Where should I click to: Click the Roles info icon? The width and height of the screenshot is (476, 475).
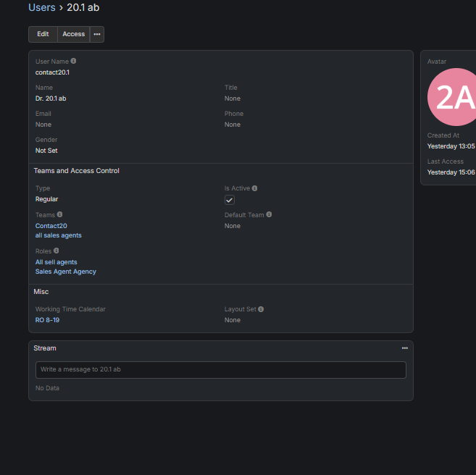tap(57, 251)
